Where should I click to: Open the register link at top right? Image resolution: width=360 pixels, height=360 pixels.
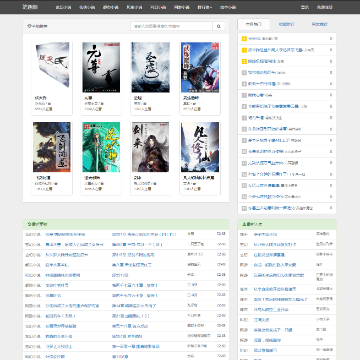tap(324, 7)
